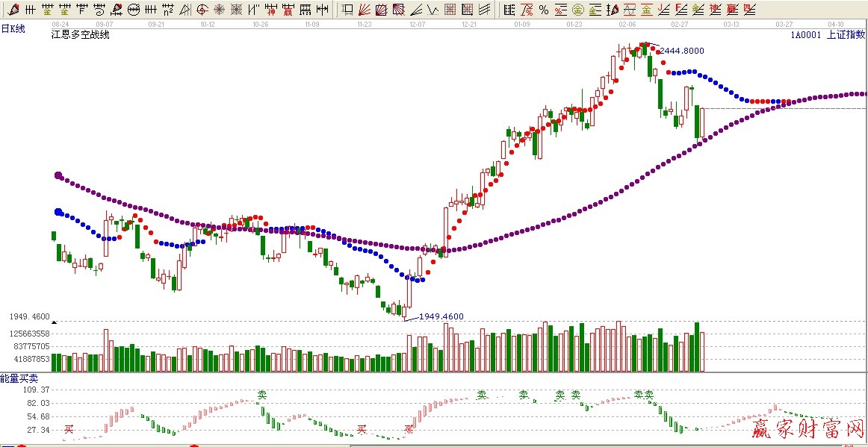The image size is (868, 447).
Task: Choose the spiral line tool icon
Action: (x=99, y=10)
